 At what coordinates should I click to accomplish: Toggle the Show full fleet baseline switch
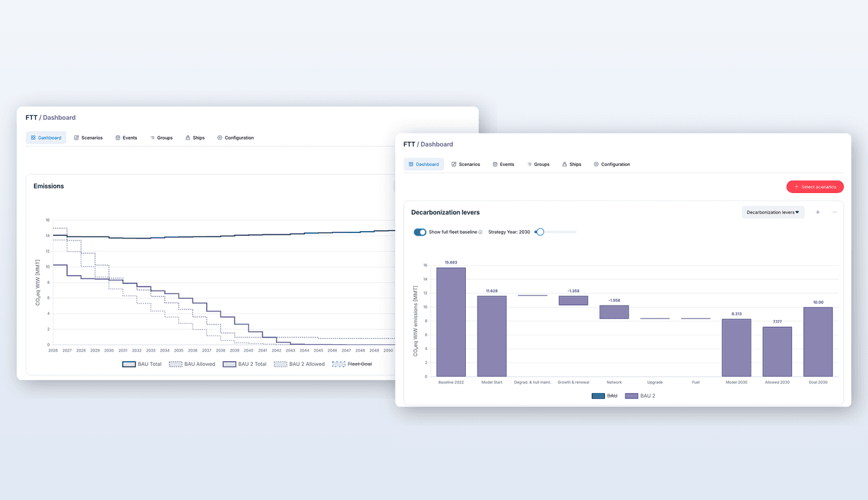click(420, 232)
